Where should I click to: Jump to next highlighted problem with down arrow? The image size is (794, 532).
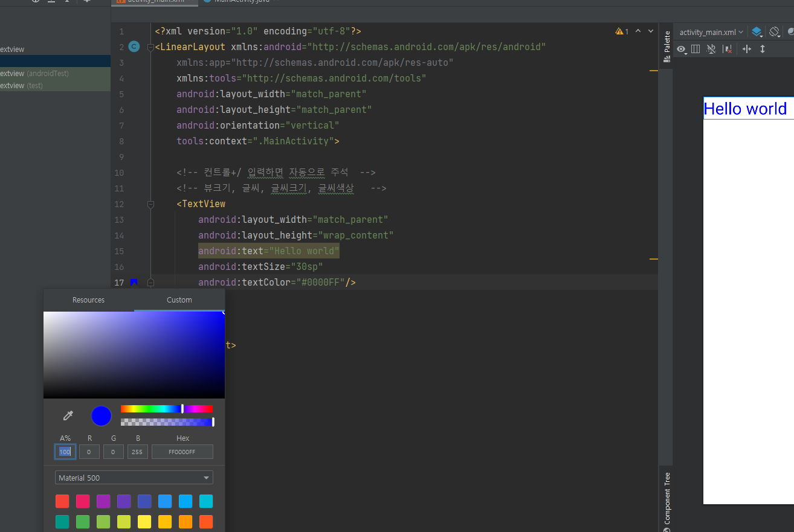pos(651,31)
